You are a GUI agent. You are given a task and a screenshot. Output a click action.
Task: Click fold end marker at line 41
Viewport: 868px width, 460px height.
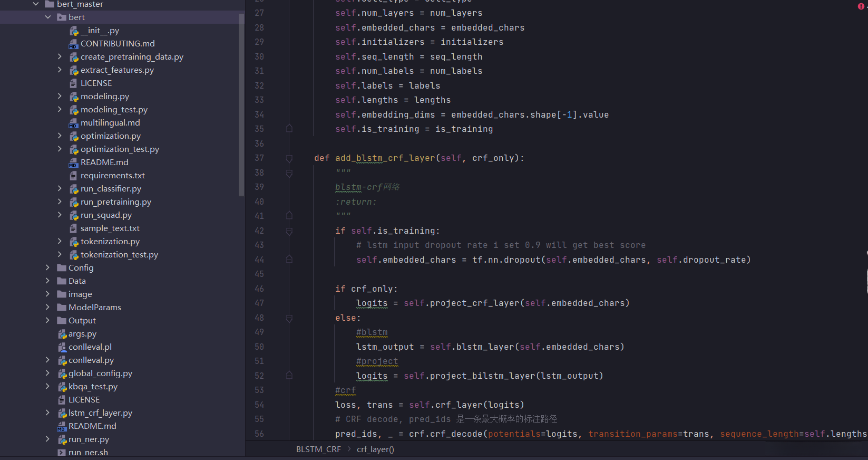289,216
